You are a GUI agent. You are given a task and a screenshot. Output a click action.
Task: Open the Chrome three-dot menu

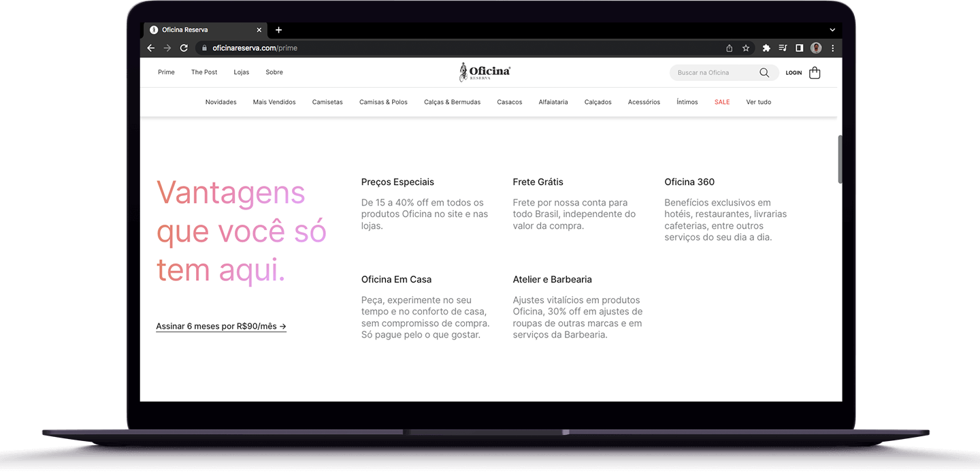[x=832, y=48]
